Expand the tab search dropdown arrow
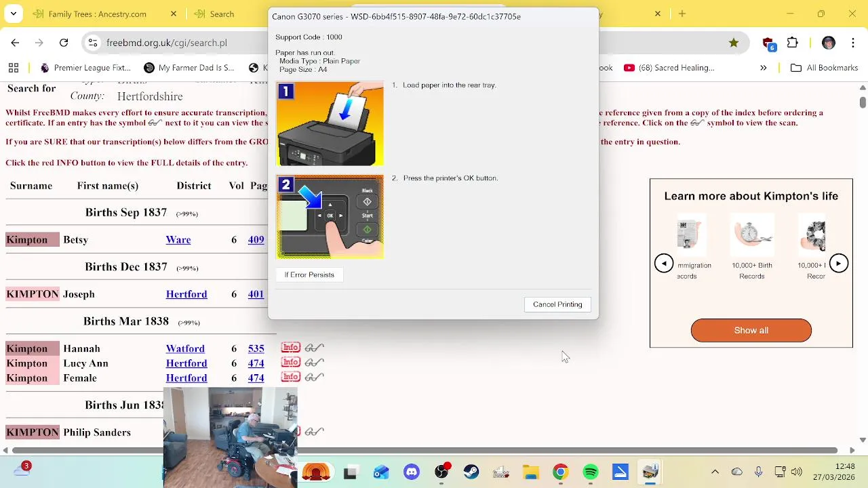868x488 pixels. click(x=13, y=14)
